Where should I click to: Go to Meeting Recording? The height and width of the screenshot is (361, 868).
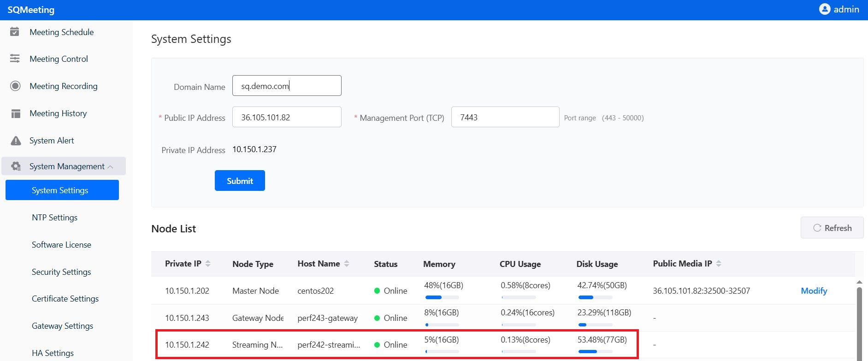tap(63, 86)
